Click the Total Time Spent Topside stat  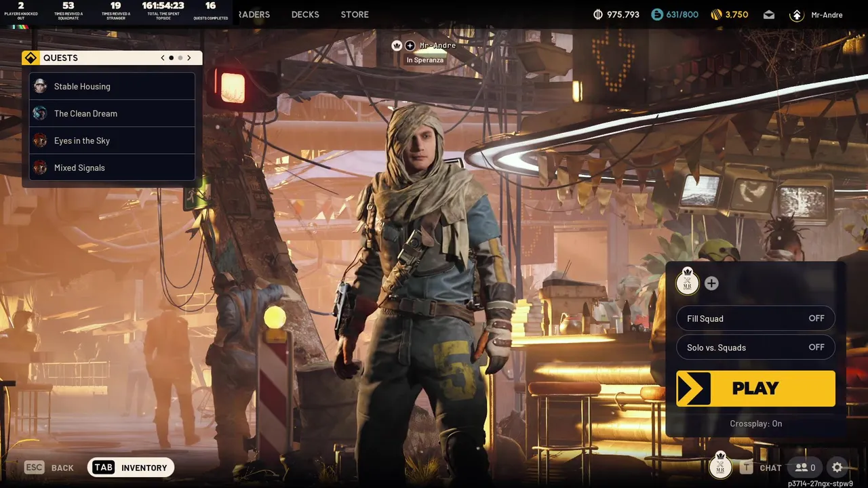click(163, 11)
